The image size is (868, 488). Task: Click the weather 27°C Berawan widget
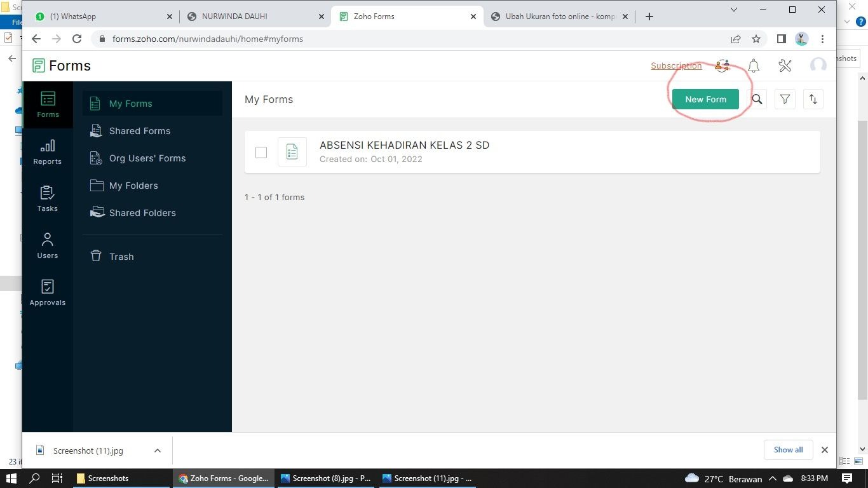coord(723,478)
